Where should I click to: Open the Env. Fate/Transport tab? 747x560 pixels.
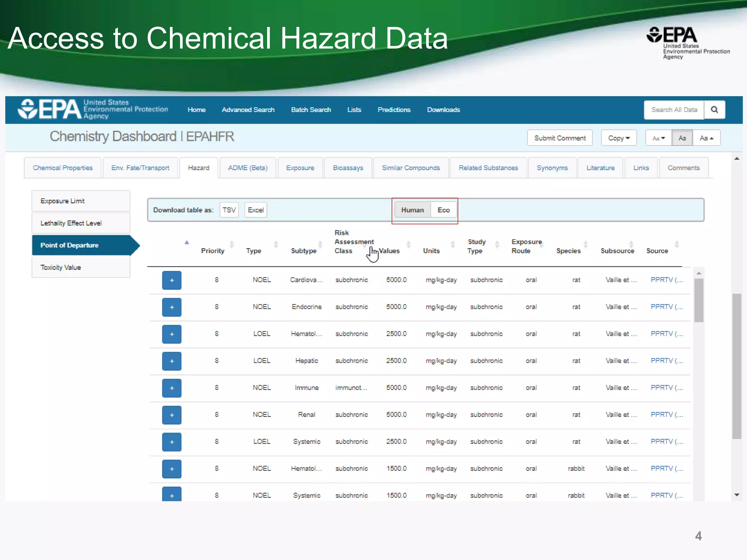click(140, 168)
